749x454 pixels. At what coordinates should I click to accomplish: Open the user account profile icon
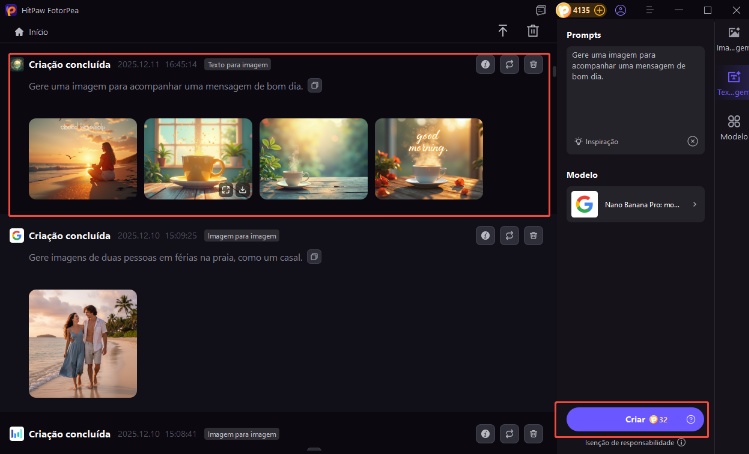(x=621, y=10)
